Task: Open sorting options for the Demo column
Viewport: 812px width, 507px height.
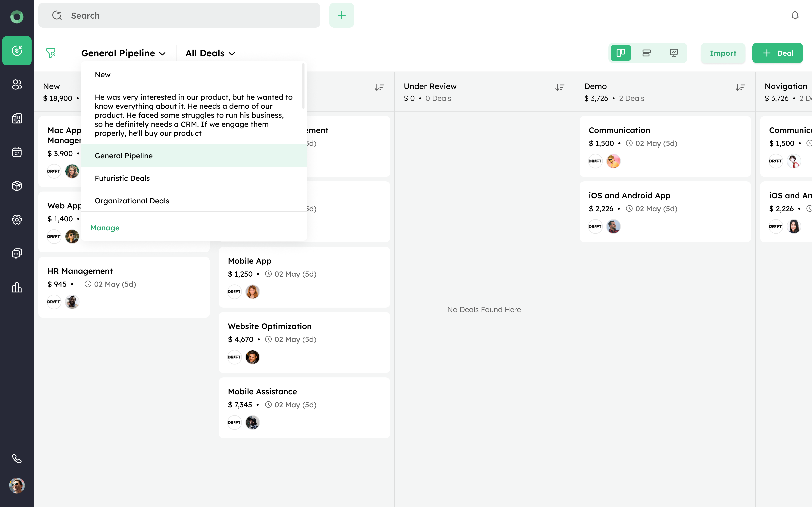Action: pos(740,87)
